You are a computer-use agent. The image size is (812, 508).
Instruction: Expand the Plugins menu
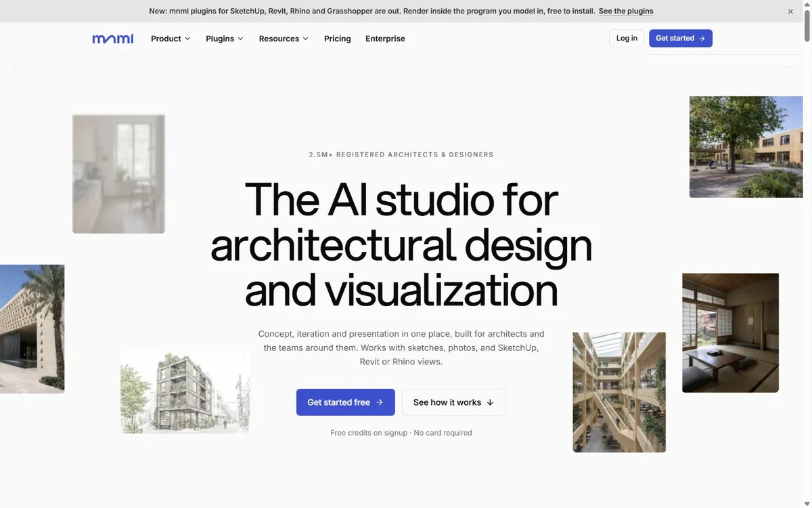pos(225,39)
